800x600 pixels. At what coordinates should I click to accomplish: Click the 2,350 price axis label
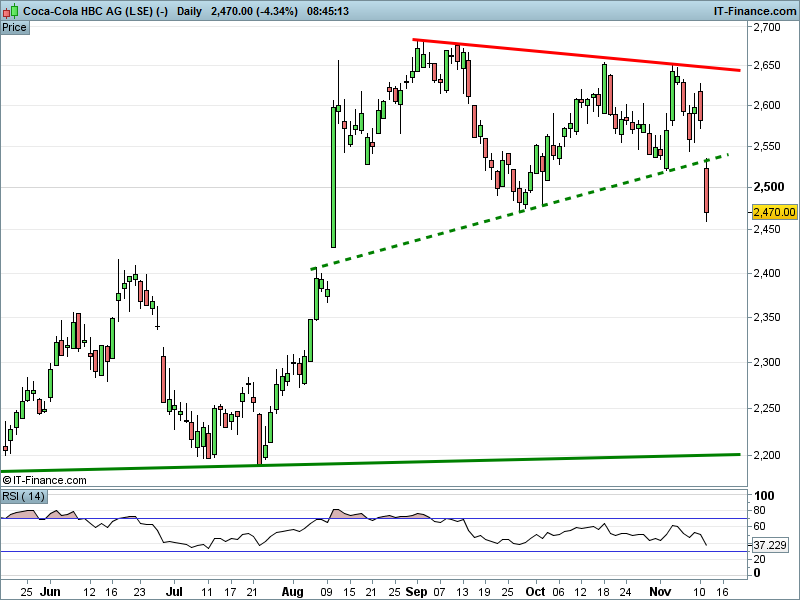[767, 317]
